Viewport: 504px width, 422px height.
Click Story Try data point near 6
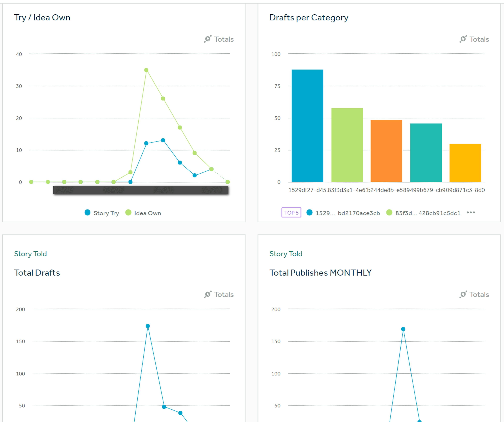[180, 162]
